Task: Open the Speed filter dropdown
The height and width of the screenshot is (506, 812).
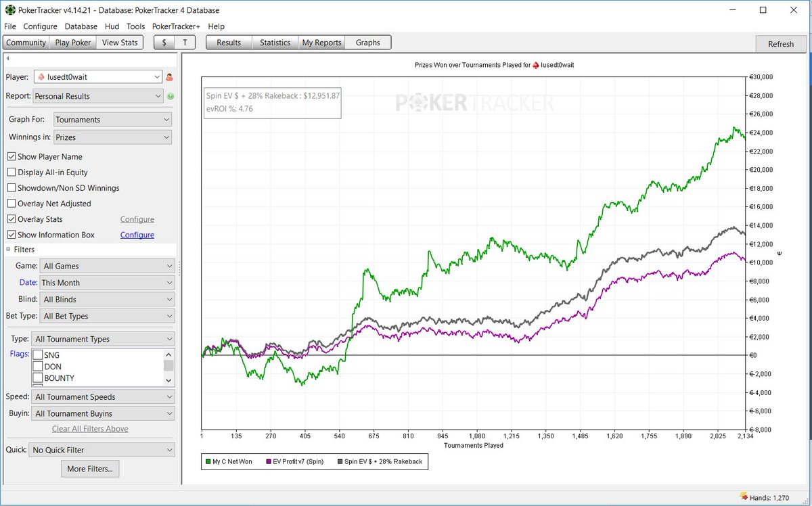Action: pos(104,397)
